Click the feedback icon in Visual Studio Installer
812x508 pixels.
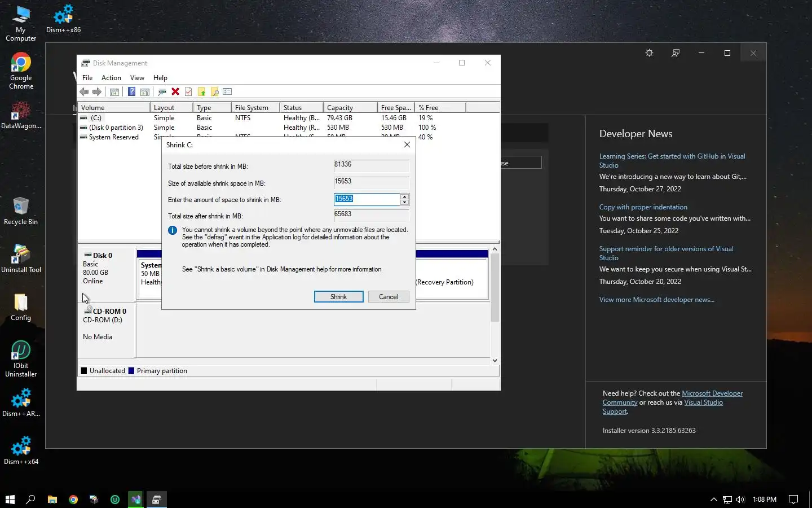[x=675, y=53]
